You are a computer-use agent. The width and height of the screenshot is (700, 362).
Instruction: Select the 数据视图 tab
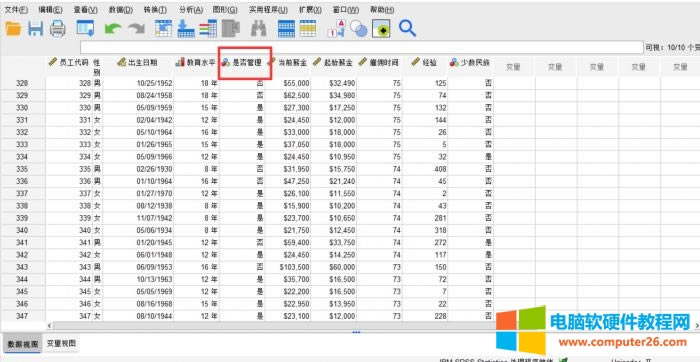point(23,344)
